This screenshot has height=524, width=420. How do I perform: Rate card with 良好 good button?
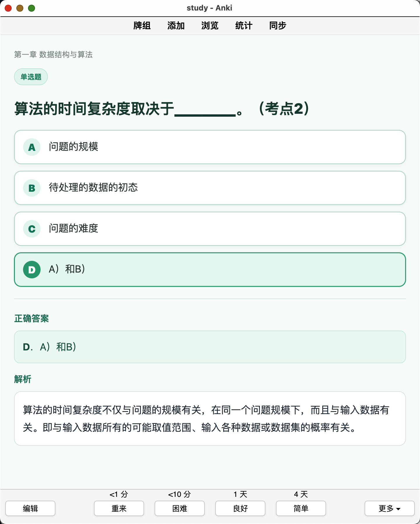[x=240, y=508]
